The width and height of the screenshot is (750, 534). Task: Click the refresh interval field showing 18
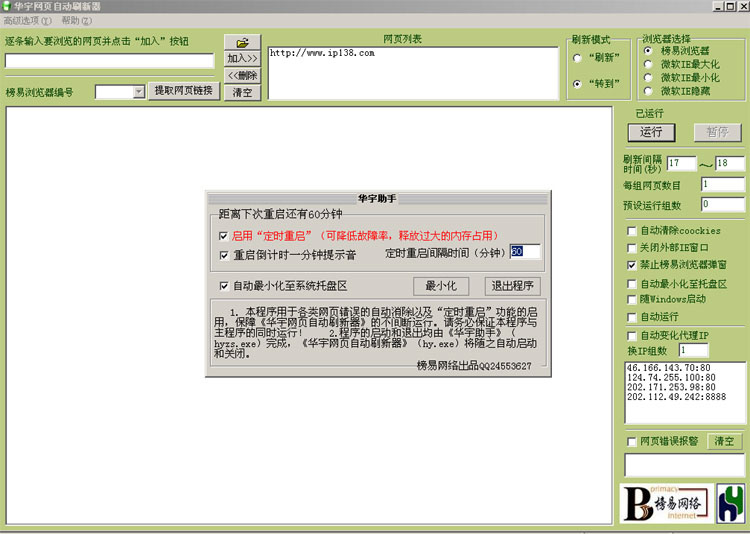pos(729,163)
